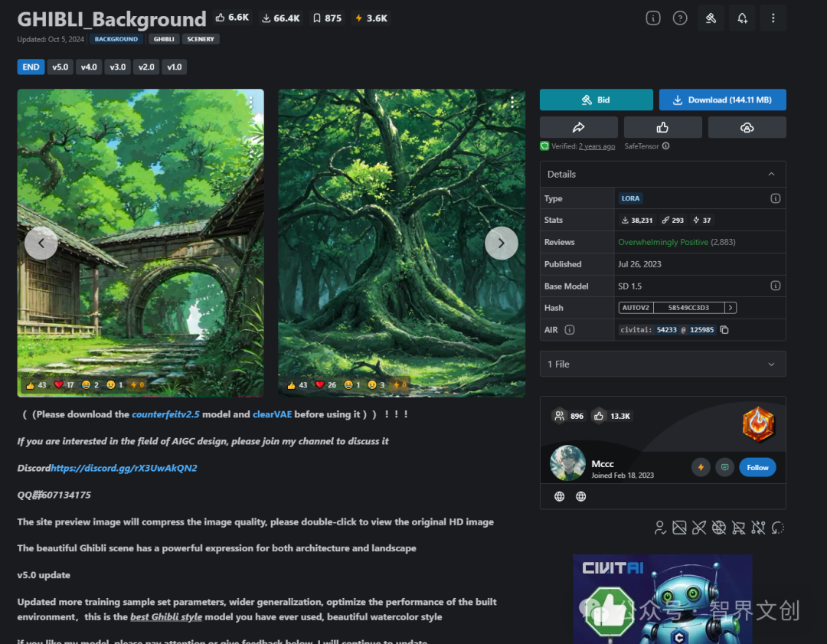Expand the hash list arrow next to 58549CC3D3
This screenshot has width=827, height=644.
[731, 308]
